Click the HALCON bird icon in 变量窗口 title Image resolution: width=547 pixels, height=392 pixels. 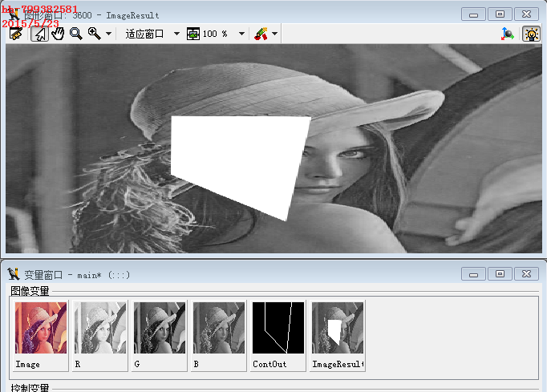pyautogui.click(x=14, y=274)
